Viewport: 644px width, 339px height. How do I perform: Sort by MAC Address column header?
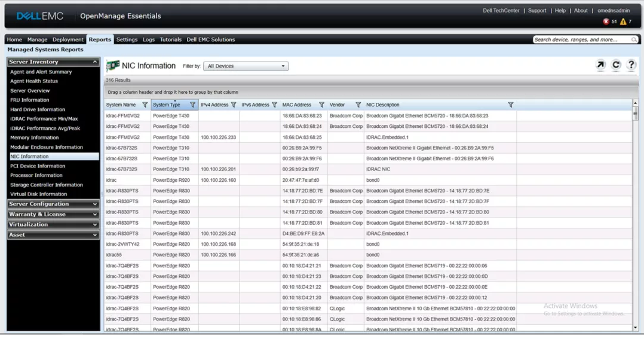[x=296, y=105]
